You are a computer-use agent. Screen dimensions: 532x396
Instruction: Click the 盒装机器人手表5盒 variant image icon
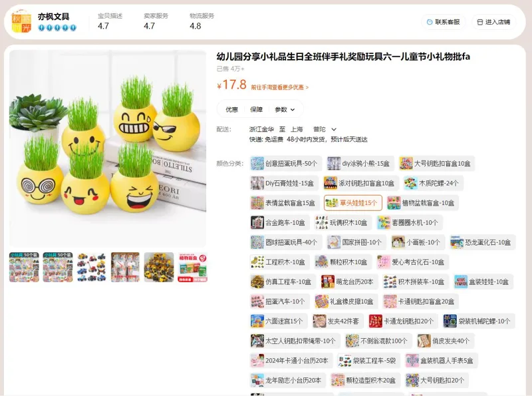(412, 361)
